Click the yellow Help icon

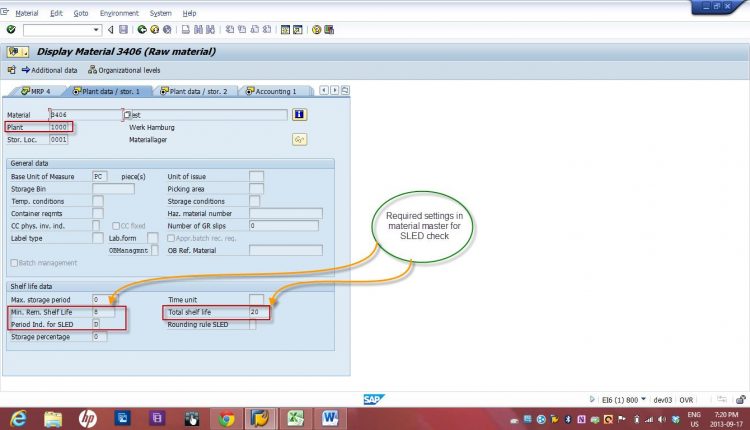[x=317, y=30]
